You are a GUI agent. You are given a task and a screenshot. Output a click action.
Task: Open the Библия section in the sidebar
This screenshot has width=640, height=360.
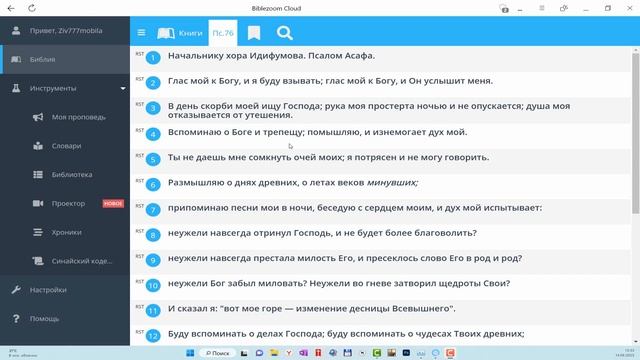tap(65, 60)
